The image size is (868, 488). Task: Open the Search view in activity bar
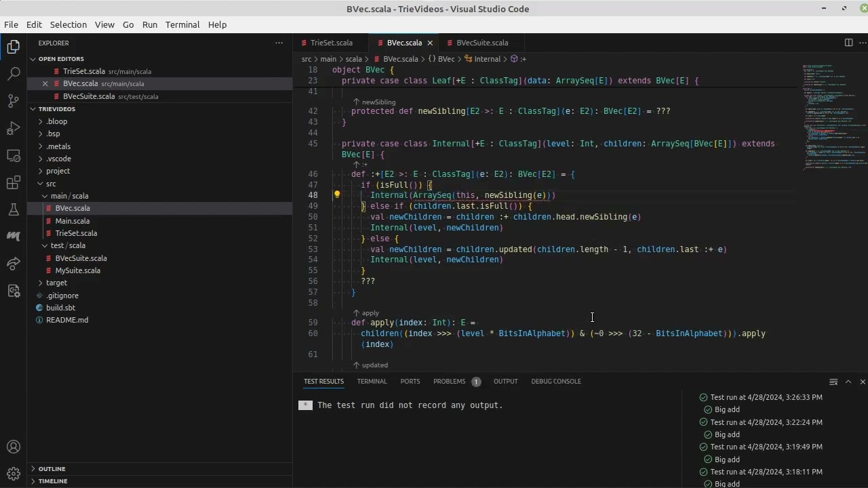pyautogui.click(x=14, y=74)
